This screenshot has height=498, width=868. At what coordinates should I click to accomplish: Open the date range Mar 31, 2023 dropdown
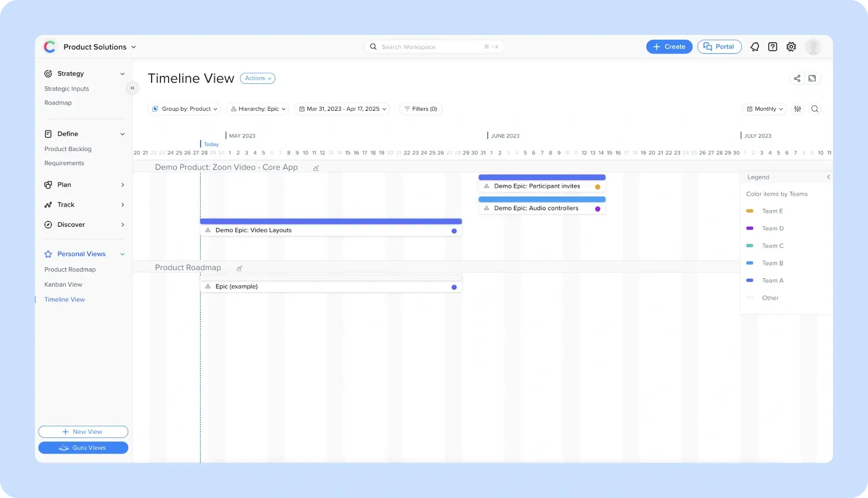342,109
